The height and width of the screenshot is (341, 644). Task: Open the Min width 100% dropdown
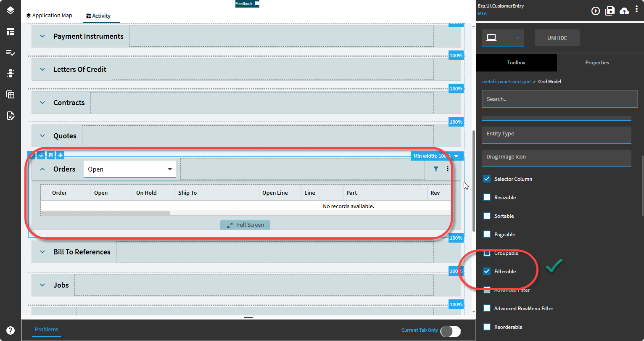[x=437, y=156]
